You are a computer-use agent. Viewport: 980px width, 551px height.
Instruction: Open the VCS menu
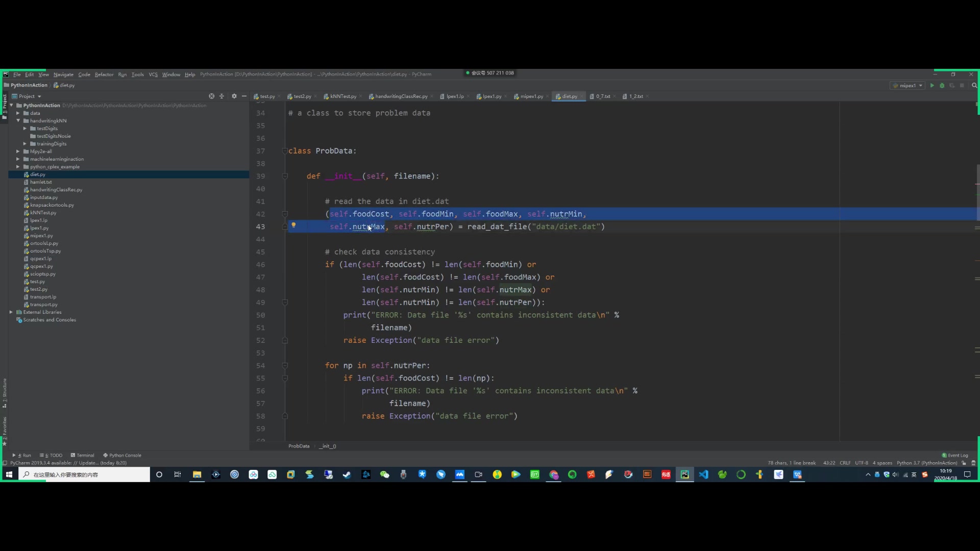[153, 74]
